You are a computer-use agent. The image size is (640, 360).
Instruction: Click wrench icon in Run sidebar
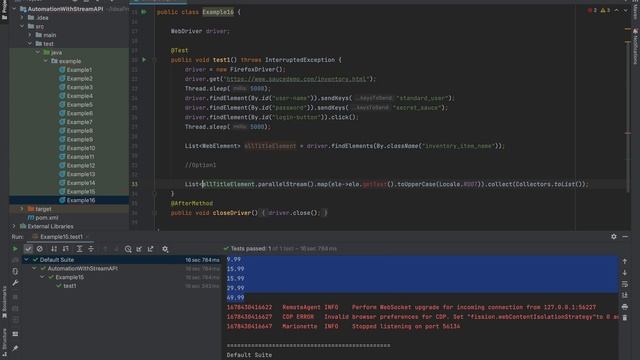[15, 282]
